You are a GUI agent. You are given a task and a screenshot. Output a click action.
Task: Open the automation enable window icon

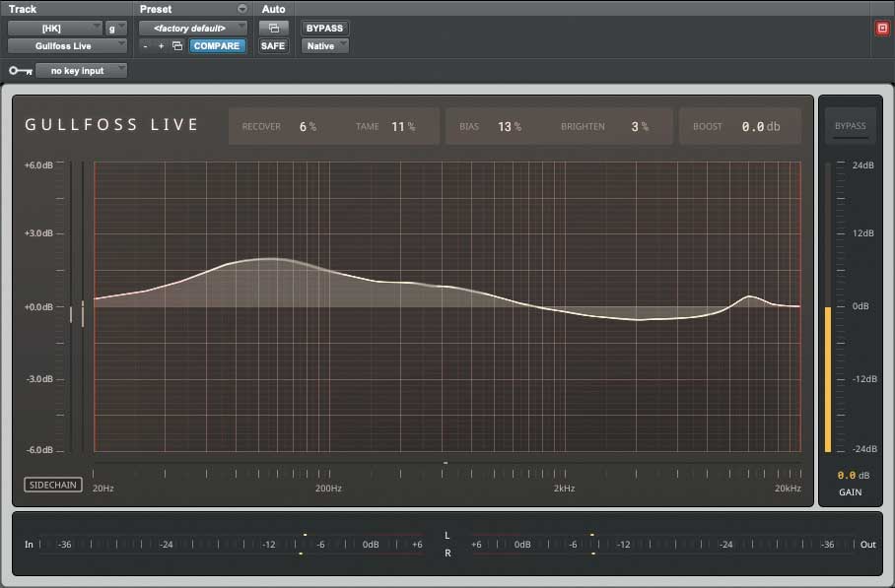[x=274, y=28]
